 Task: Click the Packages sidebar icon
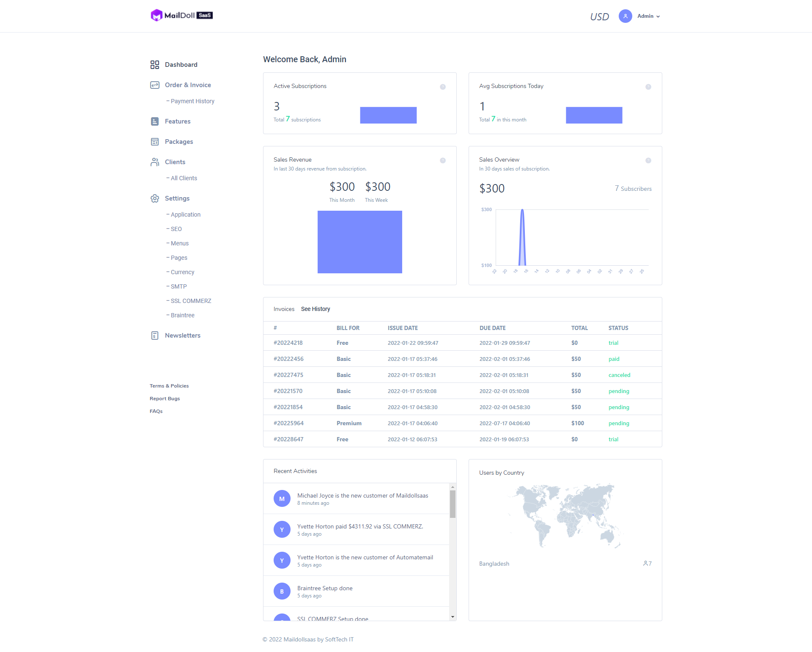pyautogui.click(x=155, y=142)
